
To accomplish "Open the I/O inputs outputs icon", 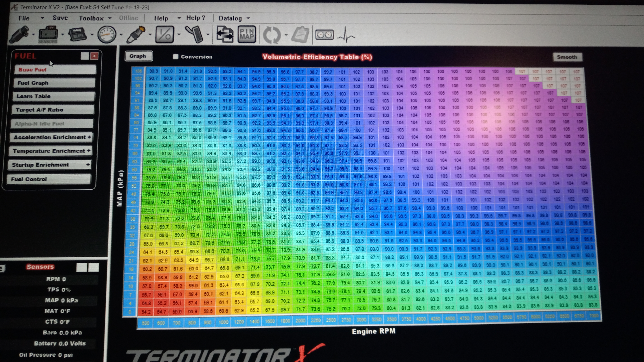I will 165,34.
